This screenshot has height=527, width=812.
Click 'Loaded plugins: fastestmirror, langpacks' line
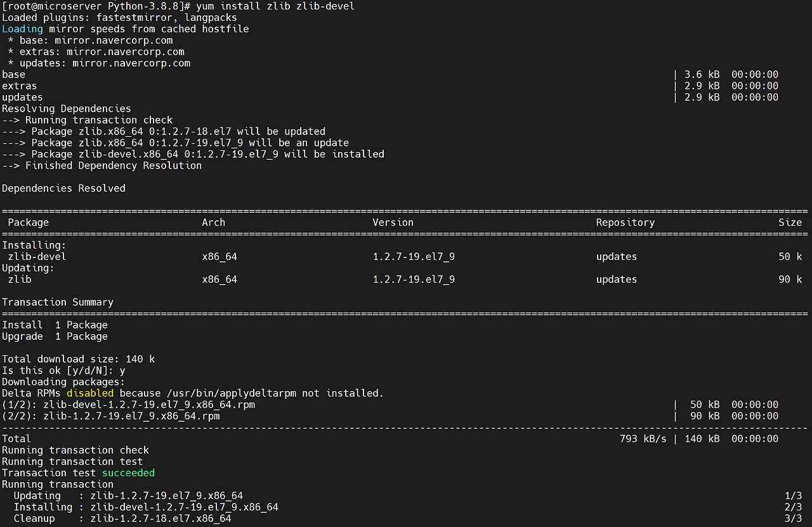(119, 18)
